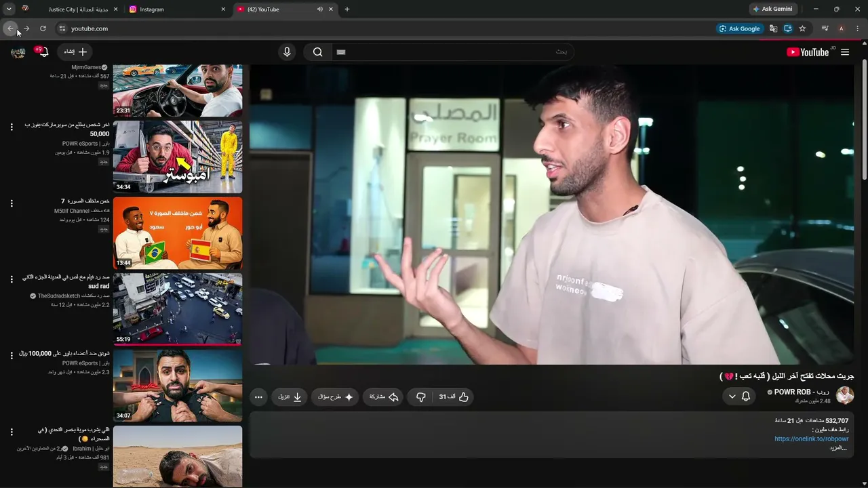868x488 pixels.
Task: Open the POWR ROB channel name link
Action: 802,392
